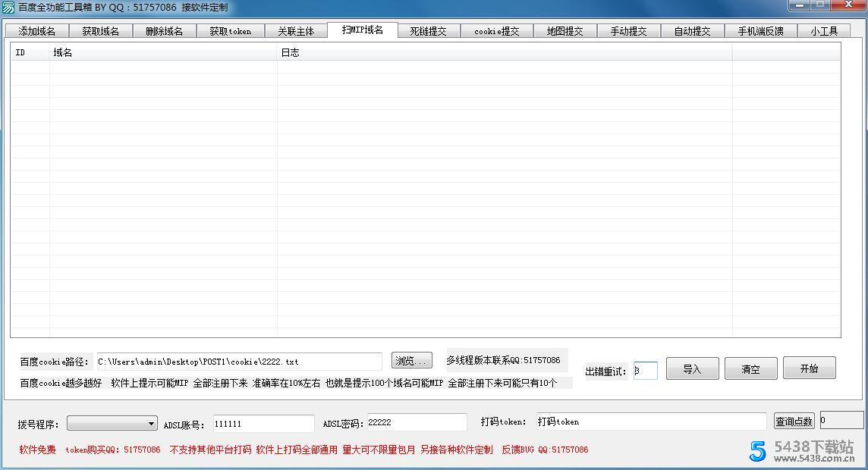Click the 清空 clear button
Image resolution: width=868 pixels, height=470 pixels.
point(750,368)
